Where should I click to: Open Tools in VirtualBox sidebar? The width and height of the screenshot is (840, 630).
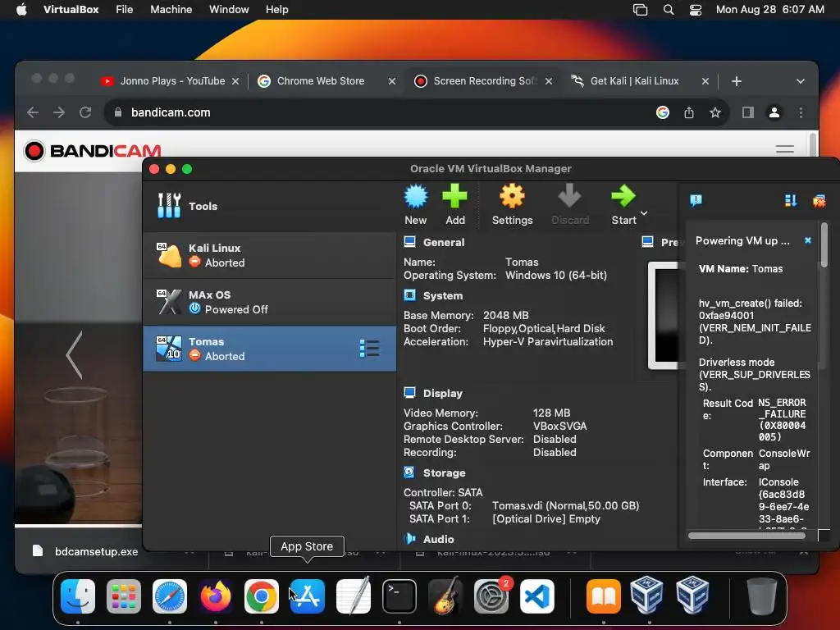coord(269,206)
